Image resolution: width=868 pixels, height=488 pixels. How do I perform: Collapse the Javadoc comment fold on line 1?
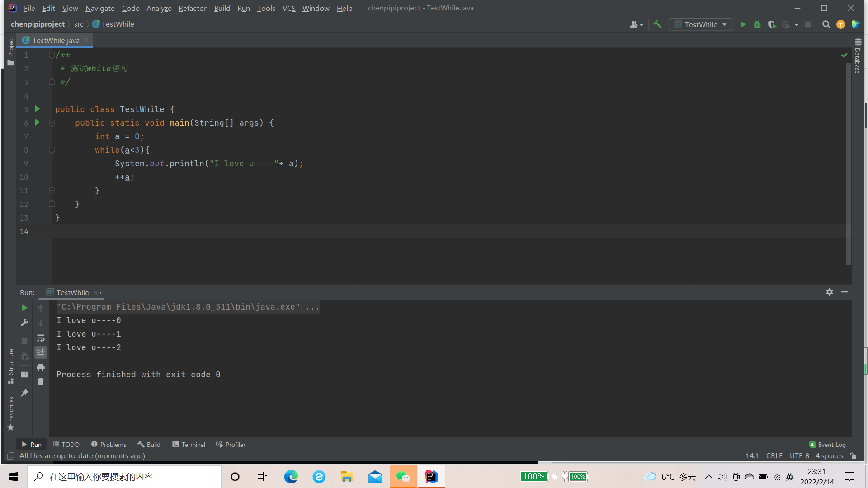(52, 55)
